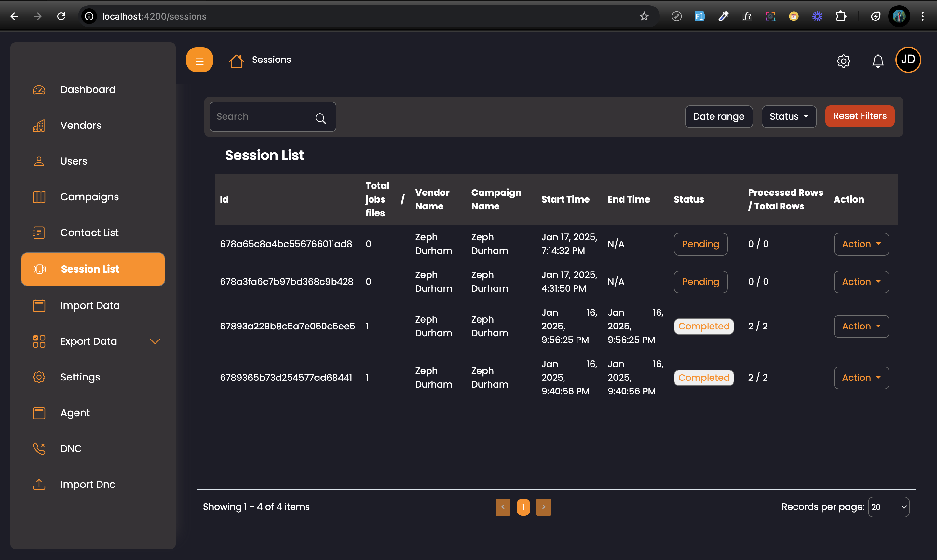The height and width of the screenshot is (560, 937).
Task: Open settings gear in top header
Action: [x=843, y=61]
